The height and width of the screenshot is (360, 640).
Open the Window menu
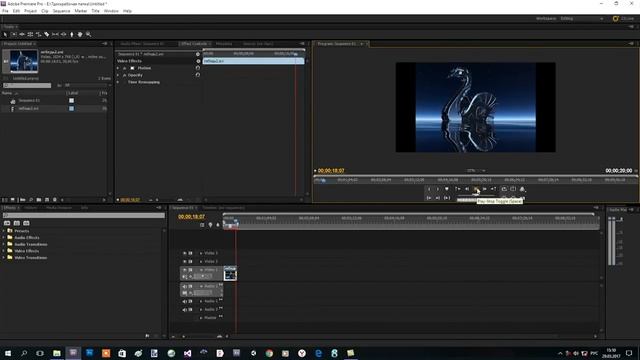click(x=111, y=11)
